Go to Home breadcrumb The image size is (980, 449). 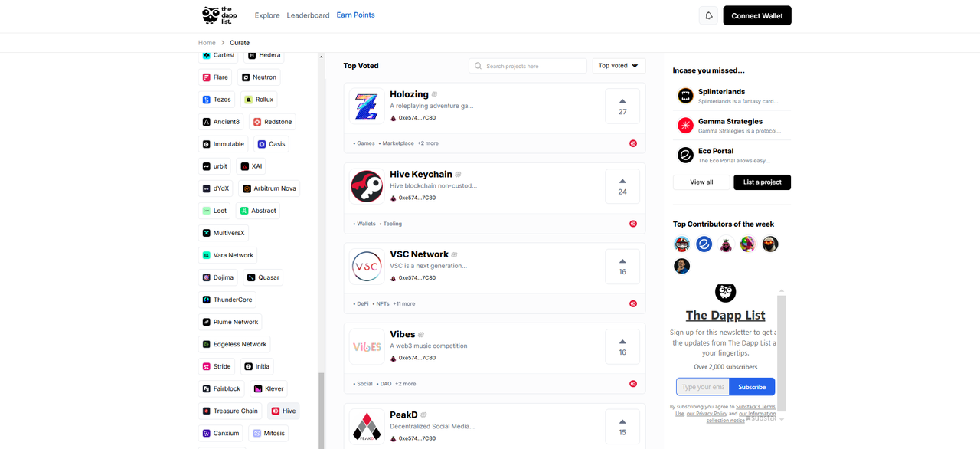[207, 43]
